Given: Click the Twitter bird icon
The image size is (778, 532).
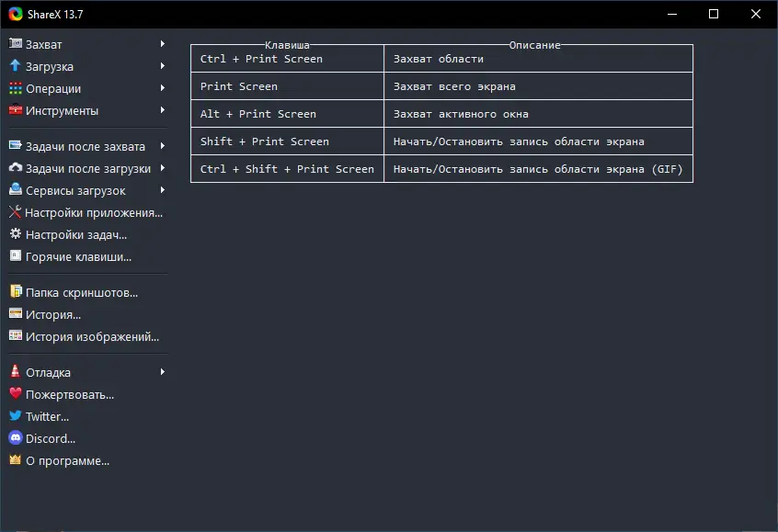Looking at the screenshot, I should [x=16, y=415].
